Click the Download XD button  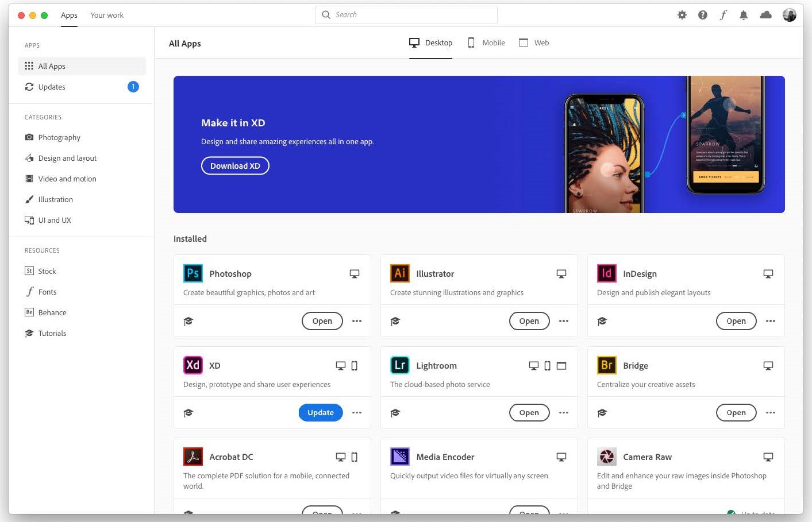pyautogui.click(x=235, y=166)
